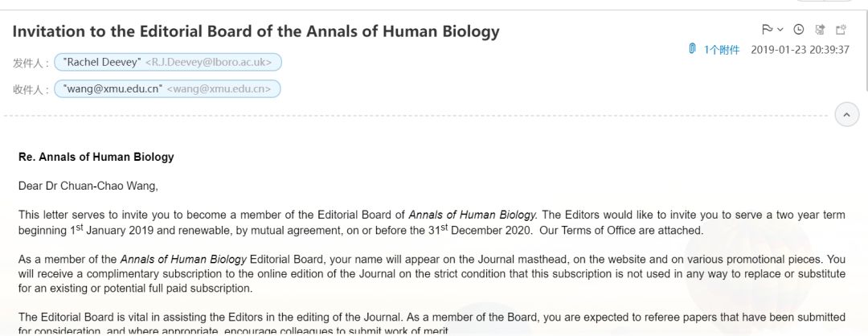Click the paperclip attachment icon
This screenshot has width=868, height=336.
point(691,49)
